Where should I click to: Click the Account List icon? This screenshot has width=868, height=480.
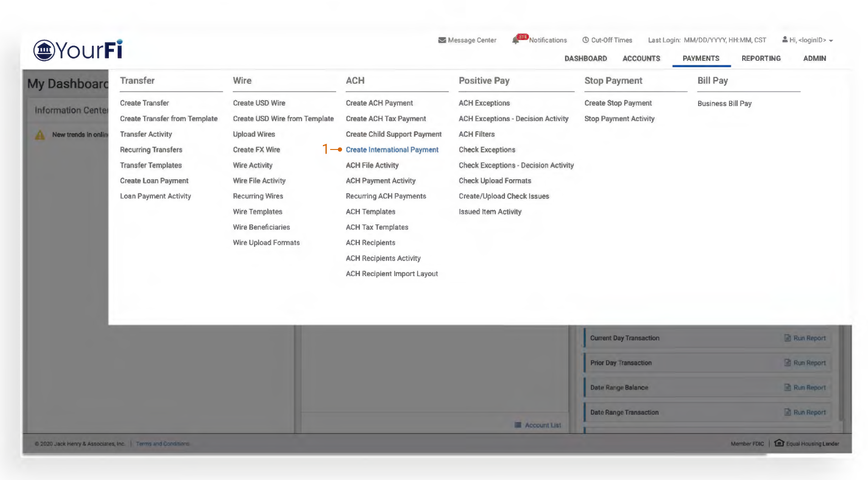coord(518,425)
